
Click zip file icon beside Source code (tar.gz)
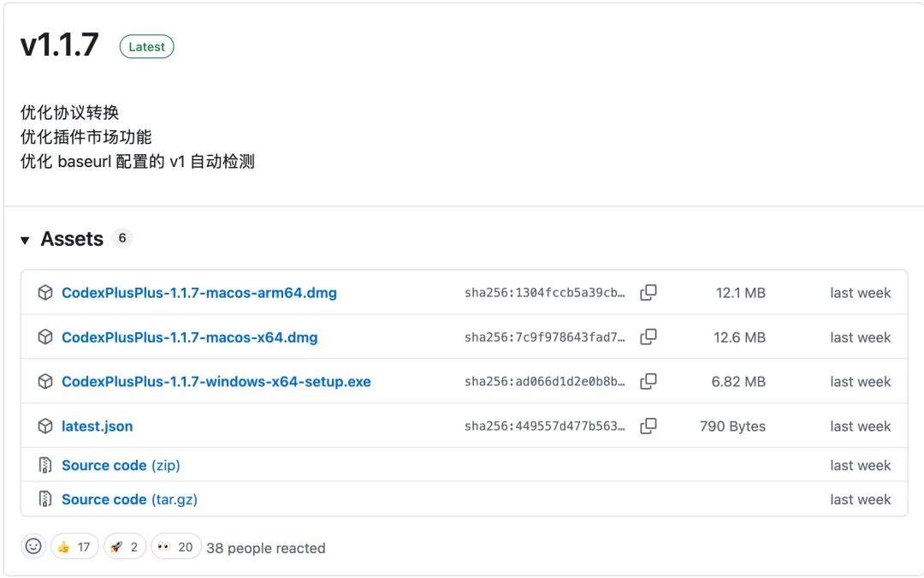44,499
